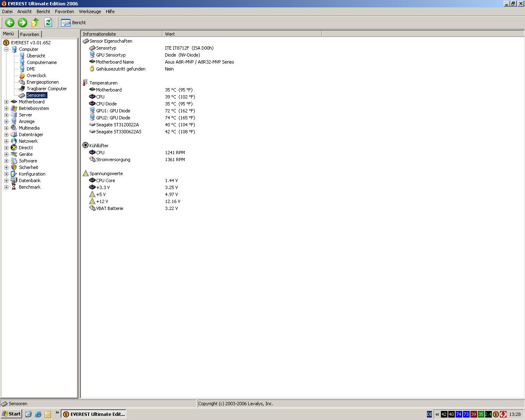Open the Werkzeuge menu
525x420 pixels.
pos(90,11)
